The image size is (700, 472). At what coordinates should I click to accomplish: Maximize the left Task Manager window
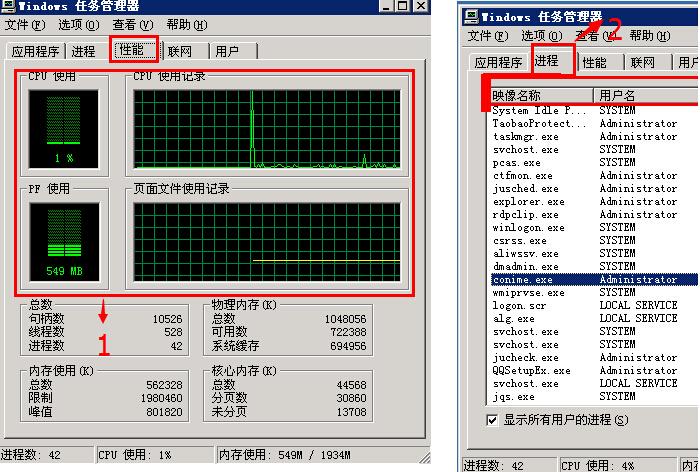click(402, 5)
